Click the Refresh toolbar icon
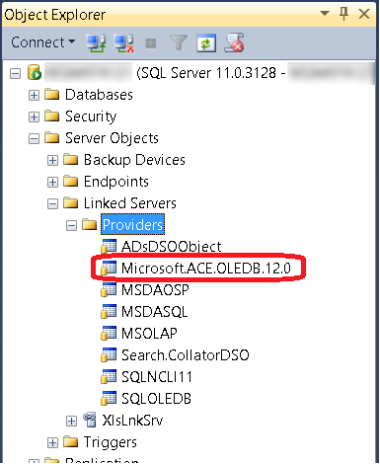 (206, 43)
